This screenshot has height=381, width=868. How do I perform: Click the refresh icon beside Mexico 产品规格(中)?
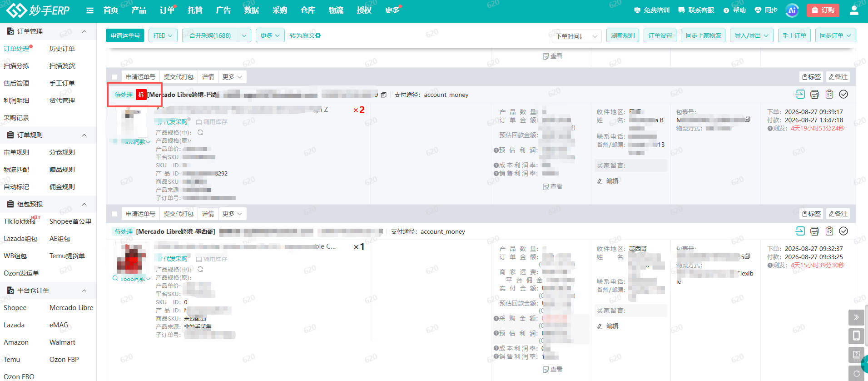(x=200, y=269)
